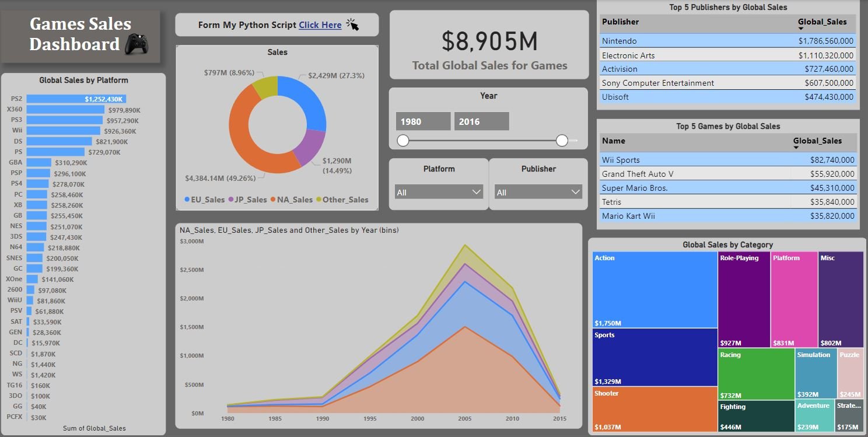Click the right handle of the Year slider
Image resolution: width=868 pixels, height=437 pixels.
point(562,141)
